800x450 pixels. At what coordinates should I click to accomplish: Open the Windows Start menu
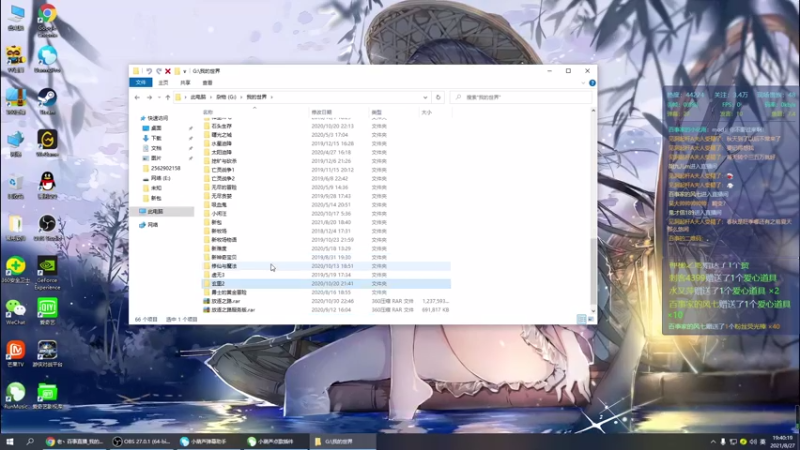click(10, 441)
